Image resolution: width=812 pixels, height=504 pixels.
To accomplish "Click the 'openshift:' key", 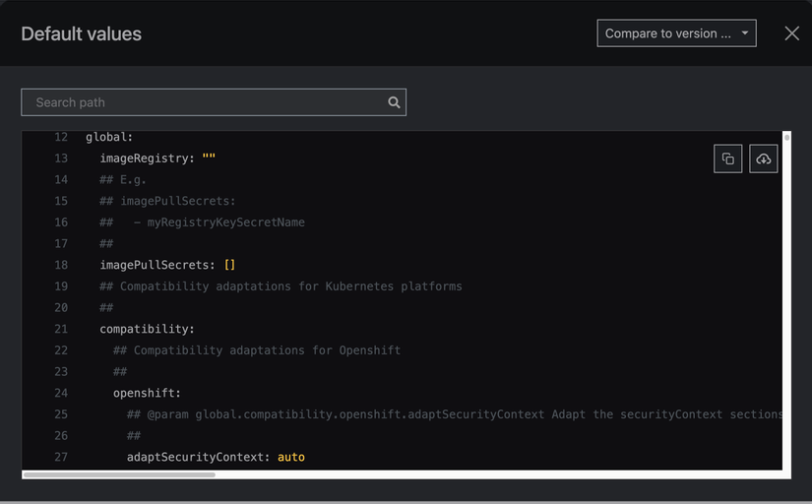I will tap(147, 393).
